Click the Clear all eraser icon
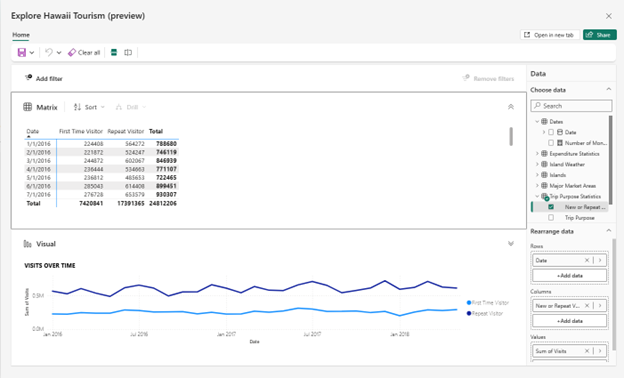Screen dimensions: 624x378 click(72, 53)
